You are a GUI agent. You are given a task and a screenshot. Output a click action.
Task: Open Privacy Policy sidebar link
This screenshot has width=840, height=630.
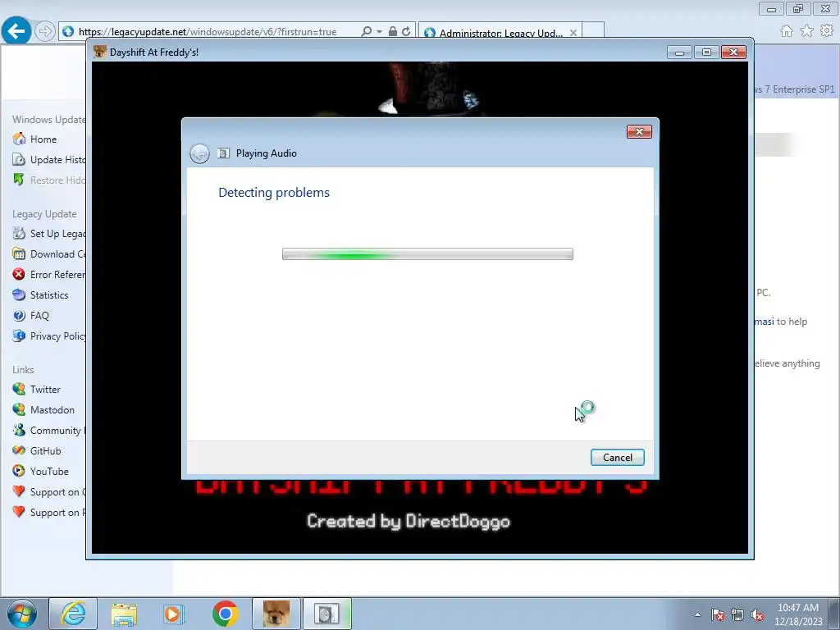pos(58,336)
